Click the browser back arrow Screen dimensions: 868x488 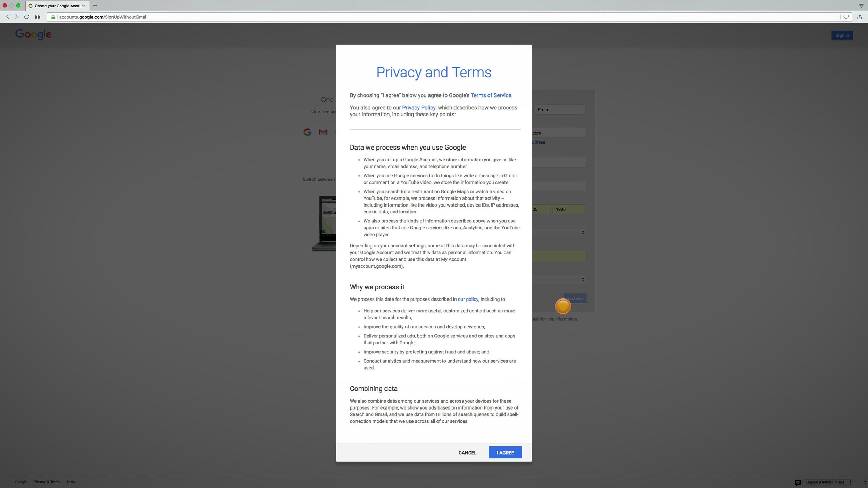click(8, 17)
